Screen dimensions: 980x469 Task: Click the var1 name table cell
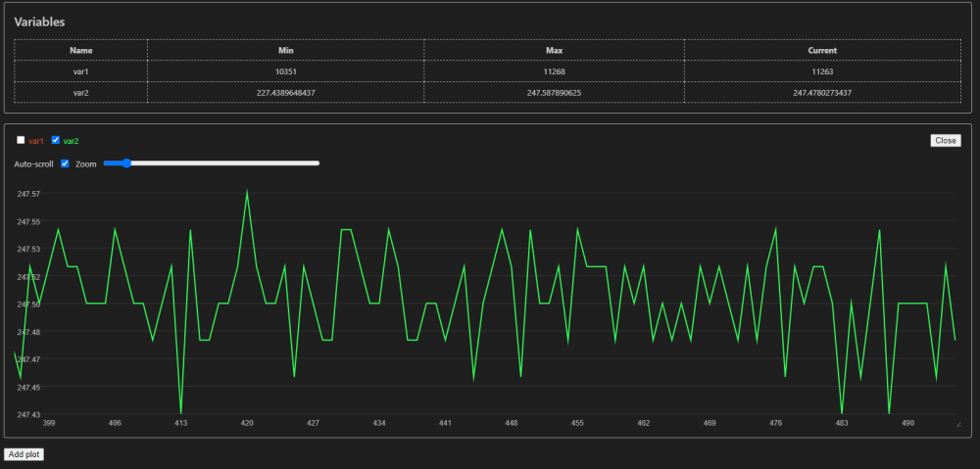(x=80, y=71)
